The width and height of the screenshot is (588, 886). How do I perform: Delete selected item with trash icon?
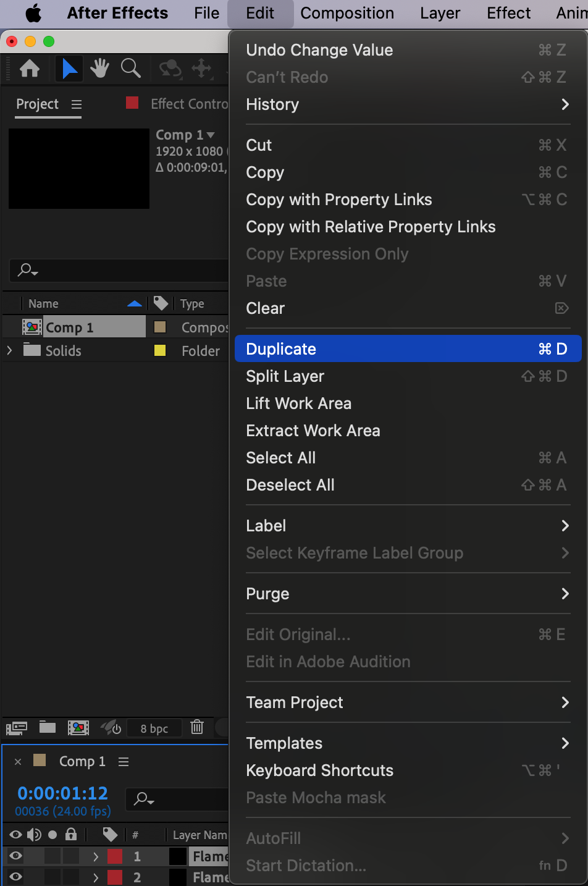pos(197,727)
